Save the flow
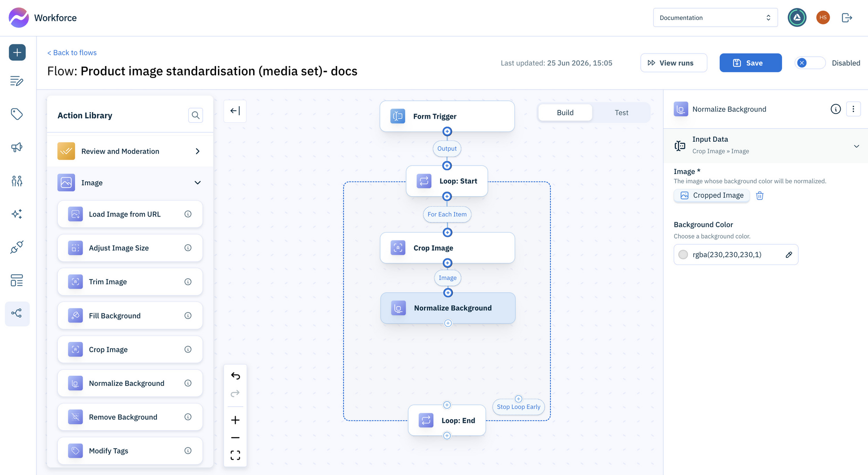The width and height of the screenshot is (868, 475). pos(751,63)
